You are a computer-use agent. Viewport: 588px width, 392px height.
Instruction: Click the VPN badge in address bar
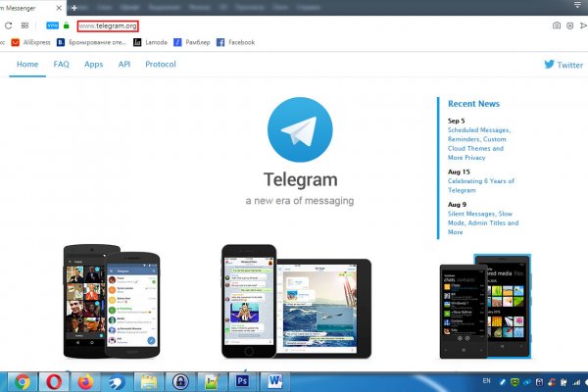pos(52,24)
